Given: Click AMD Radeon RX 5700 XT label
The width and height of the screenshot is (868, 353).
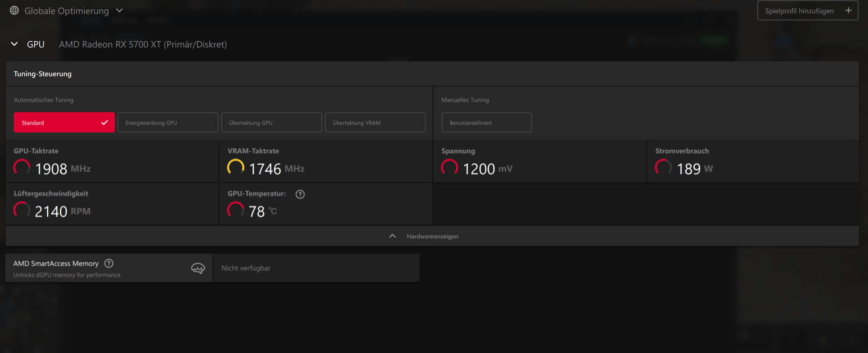Looking at the screenshot, I should click(x=143, y=44).
